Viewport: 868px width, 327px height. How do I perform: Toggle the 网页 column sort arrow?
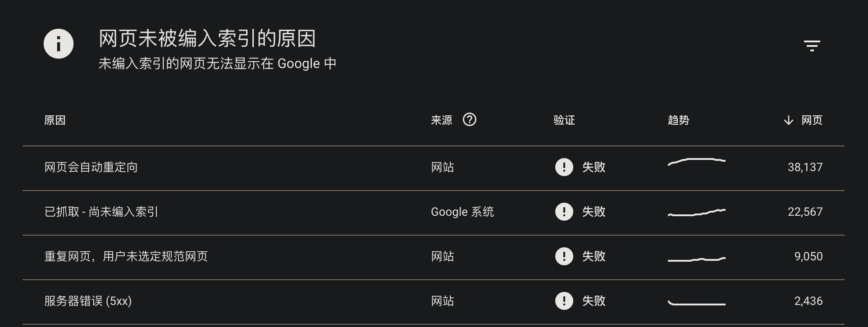[788, 120]
